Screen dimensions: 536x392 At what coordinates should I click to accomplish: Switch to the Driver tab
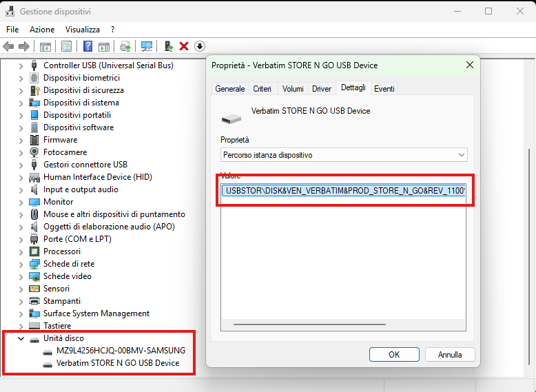(322, 89)
